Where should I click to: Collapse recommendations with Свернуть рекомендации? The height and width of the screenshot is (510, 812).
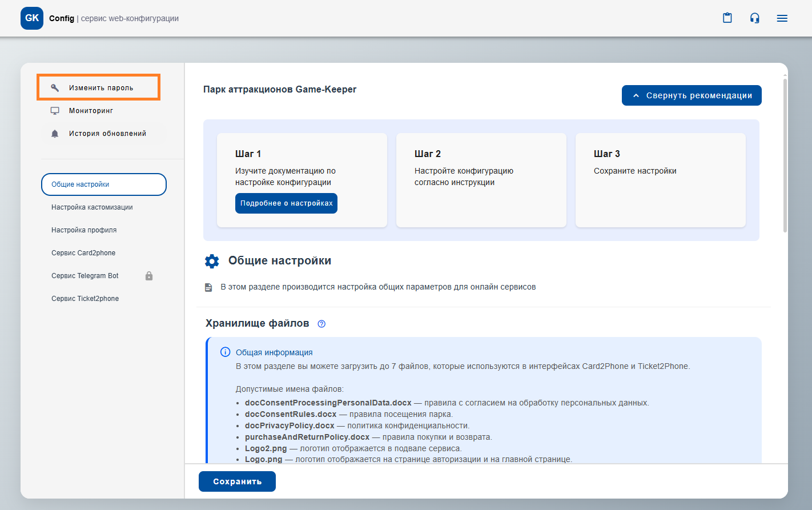click(691, 95)
